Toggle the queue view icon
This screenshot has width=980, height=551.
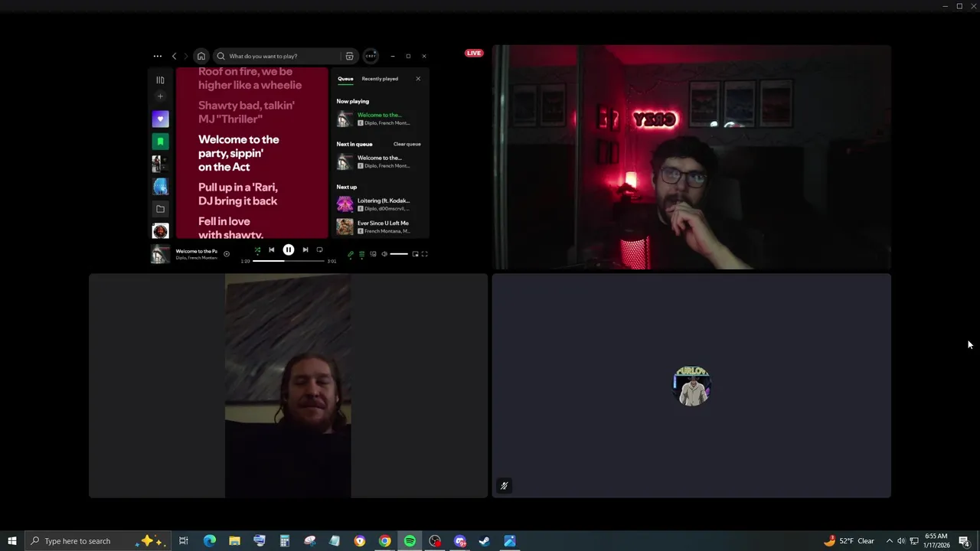(362, 254)
